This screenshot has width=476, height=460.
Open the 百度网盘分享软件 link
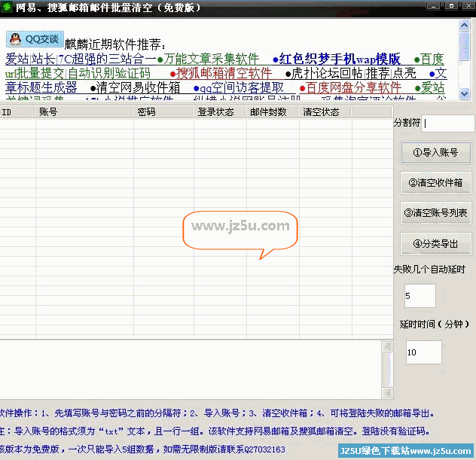point(351,87)
